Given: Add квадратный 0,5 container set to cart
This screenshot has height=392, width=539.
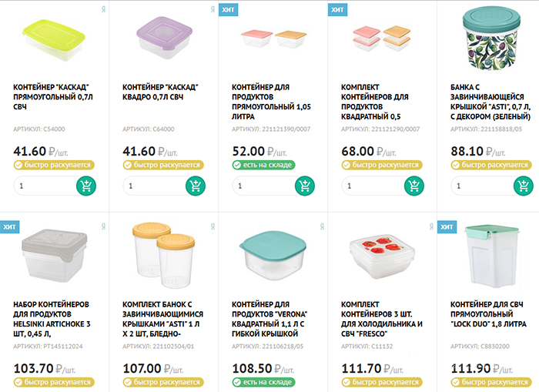Looking at the screenshot, I should point(413,186).
